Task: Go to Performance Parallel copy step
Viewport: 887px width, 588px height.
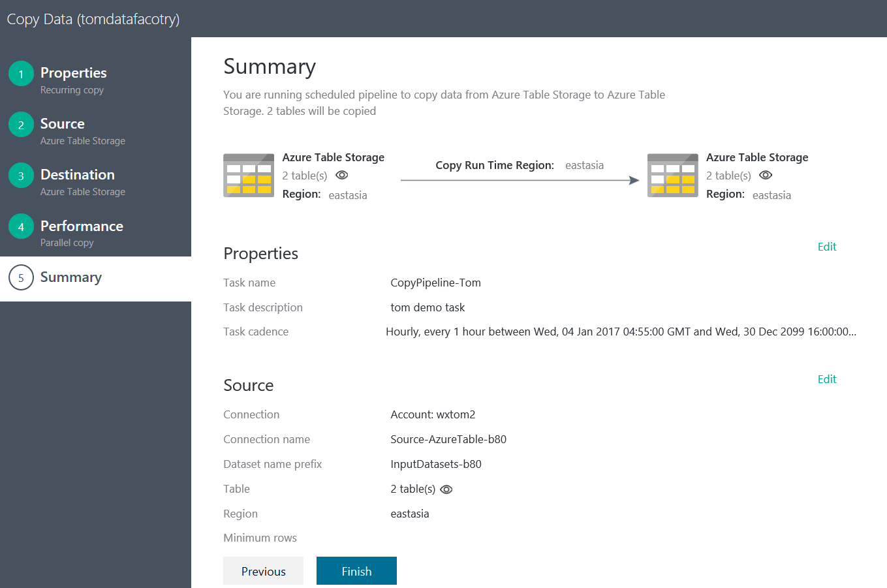Action: point(95,233)
